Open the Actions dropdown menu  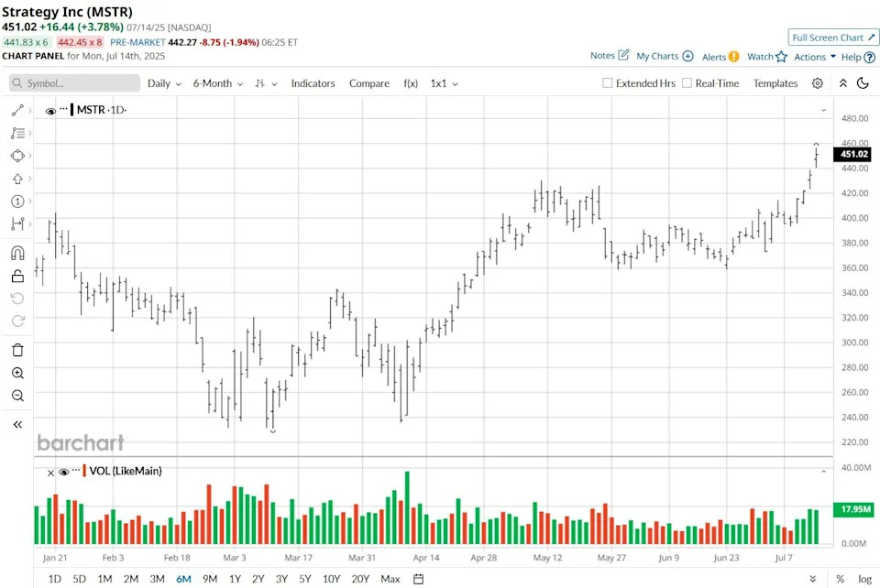tap(815, 57)
